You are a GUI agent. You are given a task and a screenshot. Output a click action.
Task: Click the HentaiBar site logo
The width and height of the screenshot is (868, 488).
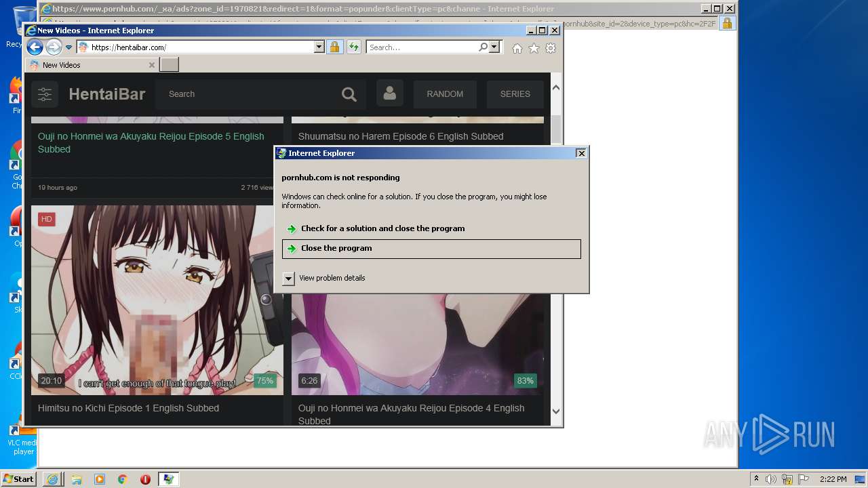pyautogui.click(x=107, y=94)
